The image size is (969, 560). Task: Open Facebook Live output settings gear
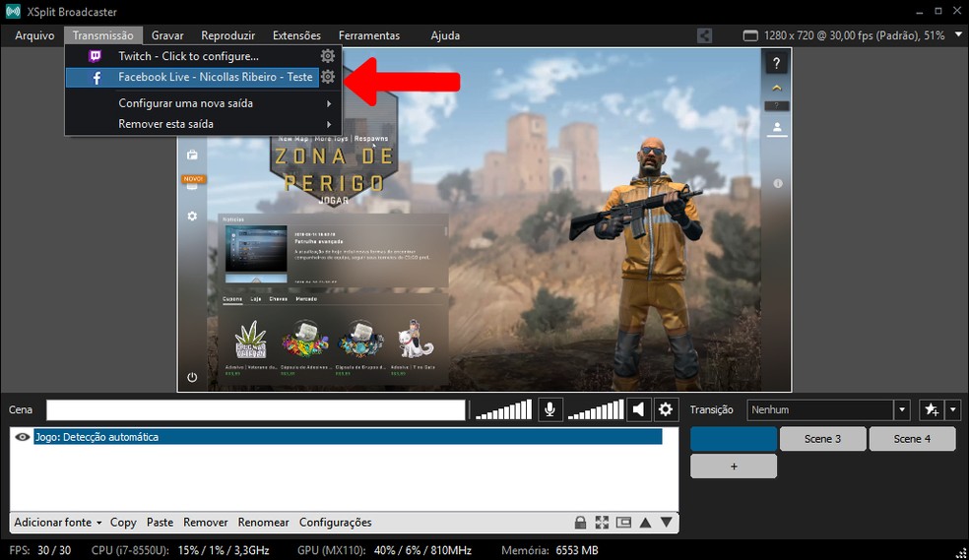point(328,77)
